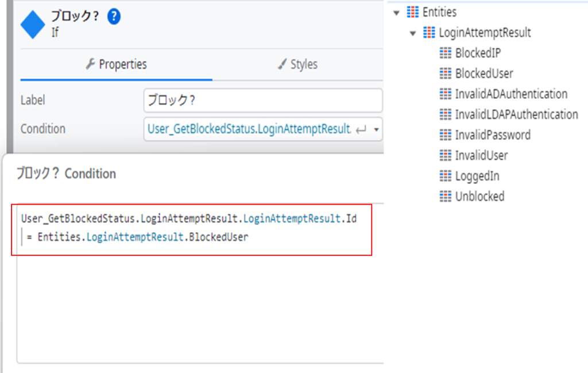
Task: Open the help question mark icon
Action: 114,17
